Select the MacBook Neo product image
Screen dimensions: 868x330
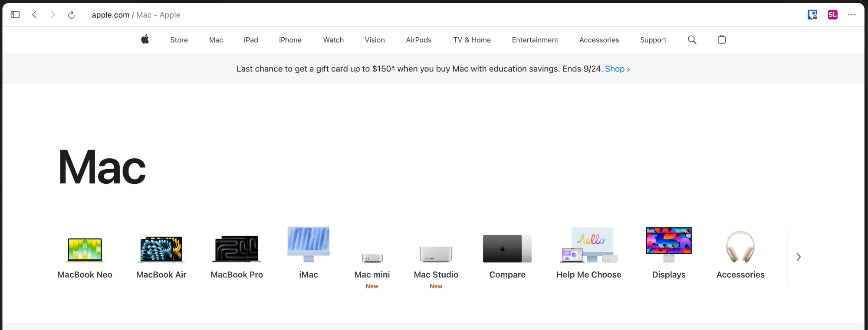[85, 250]
